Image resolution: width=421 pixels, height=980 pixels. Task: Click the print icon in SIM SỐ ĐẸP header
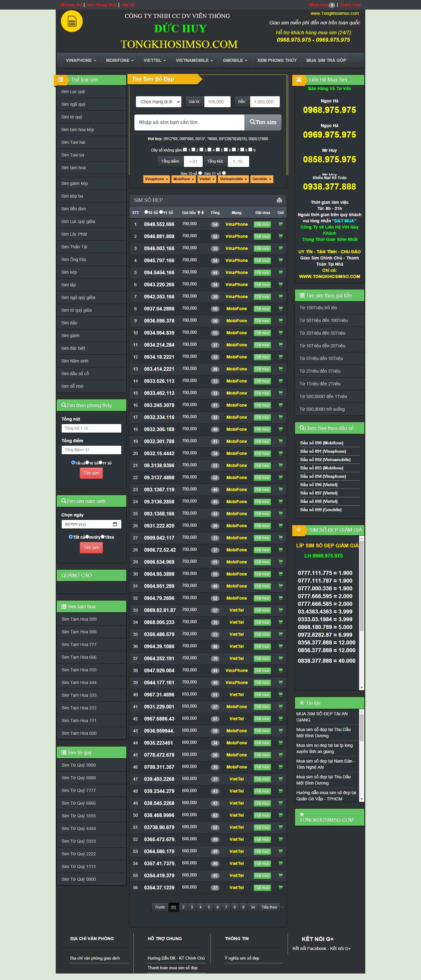pyautogui.click(x=279, y=200)
